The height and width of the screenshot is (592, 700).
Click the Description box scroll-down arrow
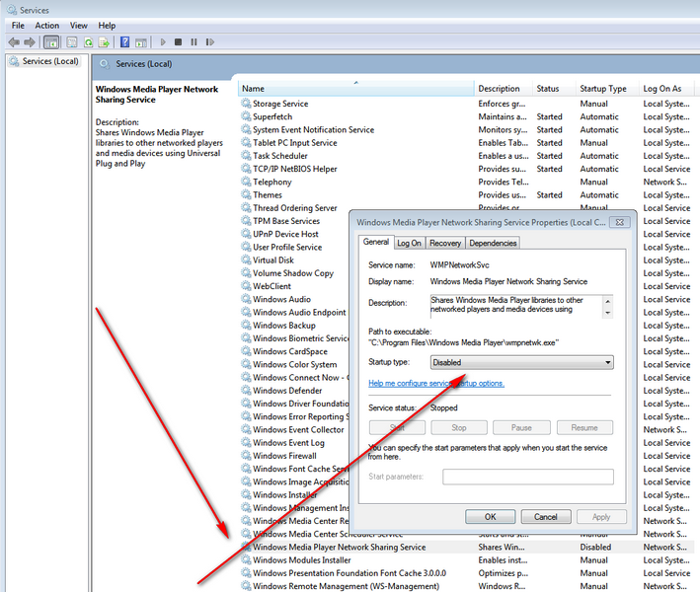(x=607, y=313)
